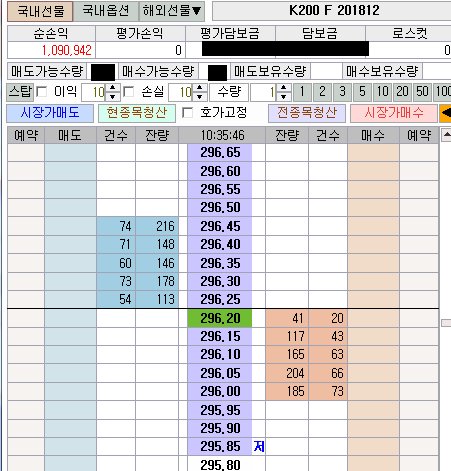
Task: Increase 수량 quantity with up arrow
Action: [283, 88]
